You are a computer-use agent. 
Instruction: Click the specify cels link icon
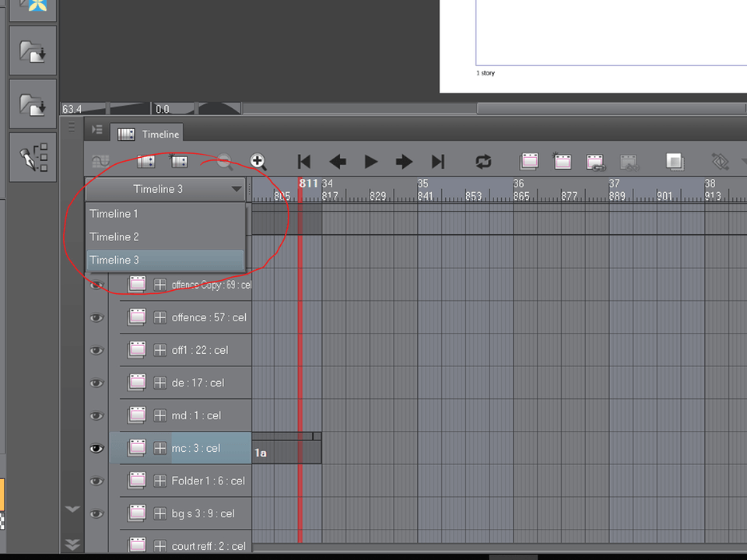click(x=595, y=162)
